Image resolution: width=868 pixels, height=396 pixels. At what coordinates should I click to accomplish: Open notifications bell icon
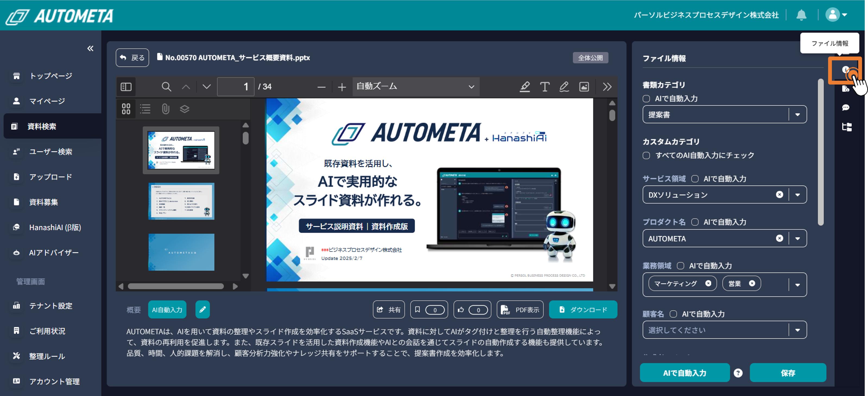pyautogui.click(x=801, y=15)
